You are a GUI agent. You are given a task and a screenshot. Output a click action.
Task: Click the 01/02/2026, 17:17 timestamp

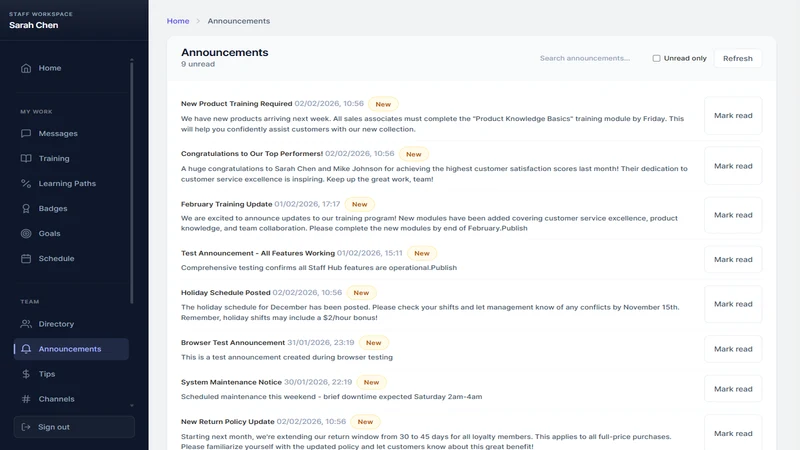(x=307, y=204)
